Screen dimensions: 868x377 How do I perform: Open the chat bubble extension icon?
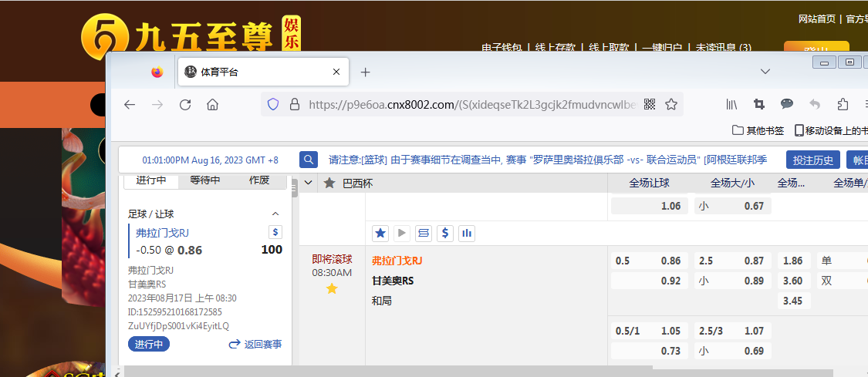tap(787, 104)
